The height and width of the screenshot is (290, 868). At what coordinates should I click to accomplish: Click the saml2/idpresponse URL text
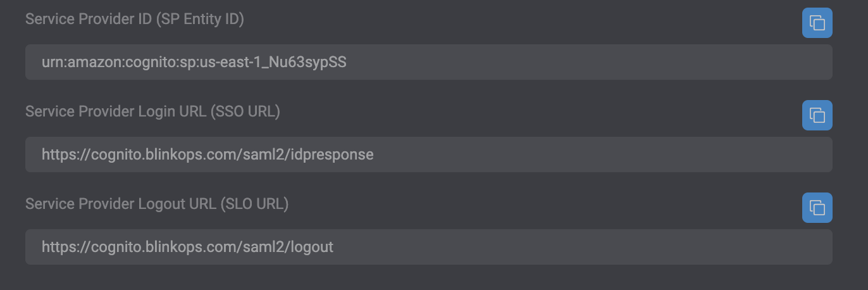[208, 154]
